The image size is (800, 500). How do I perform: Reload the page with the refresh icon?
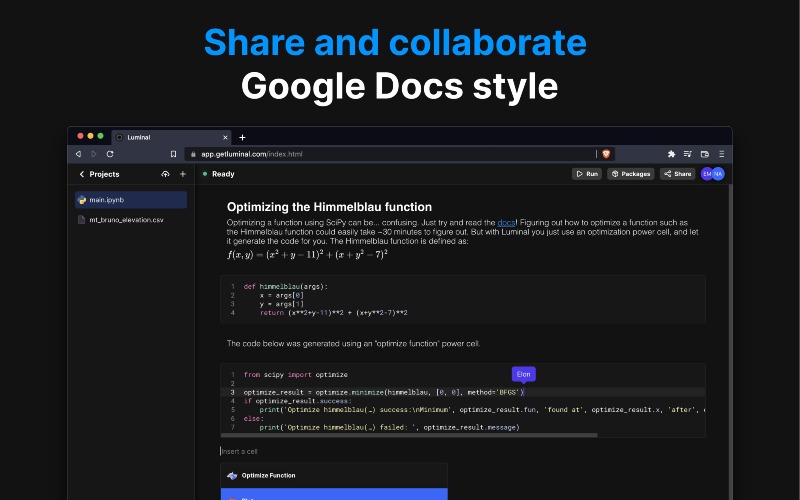110,154
